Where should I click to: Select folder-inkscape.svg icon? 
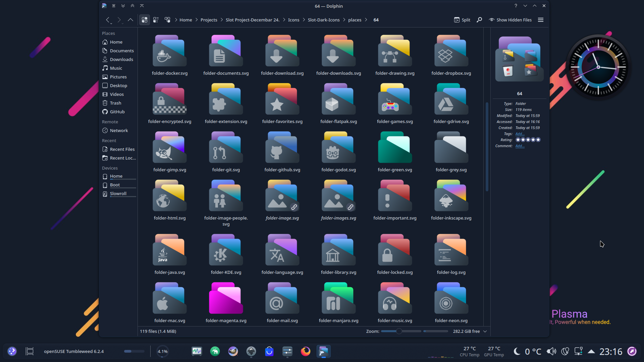pos(451,196)
